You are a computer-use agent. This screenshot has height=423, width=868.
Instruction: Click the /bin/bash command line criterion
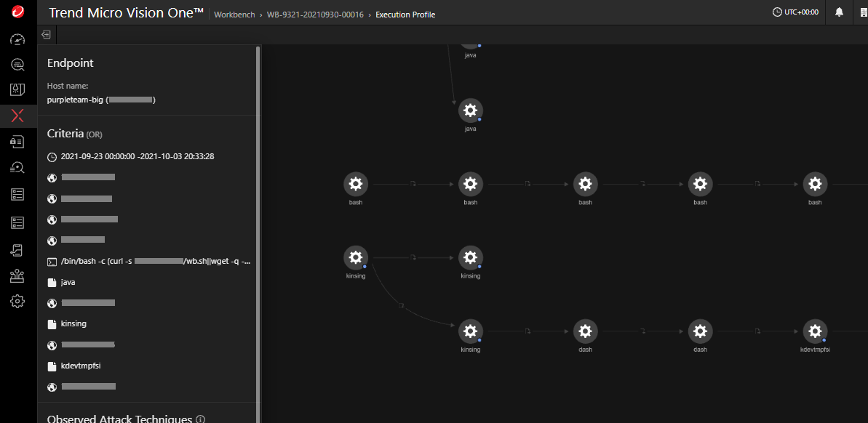point(155,261)
